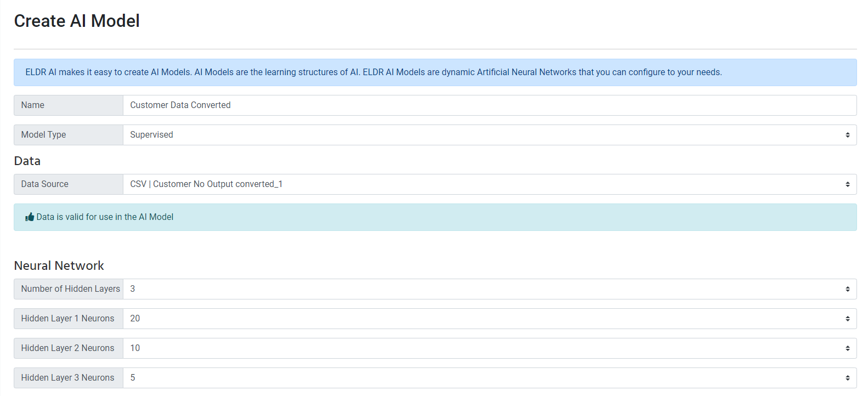The image size is (868, 396).
Task: Expand the Number of Hidden Layers dropdown
Action: pyautogui.click(x=489, y=289)
